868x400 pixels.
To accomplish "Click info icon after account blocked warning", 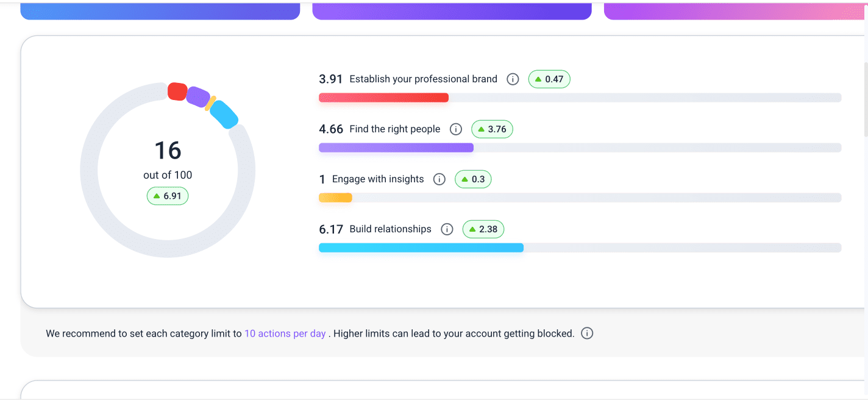I will [x=587, y=334].
